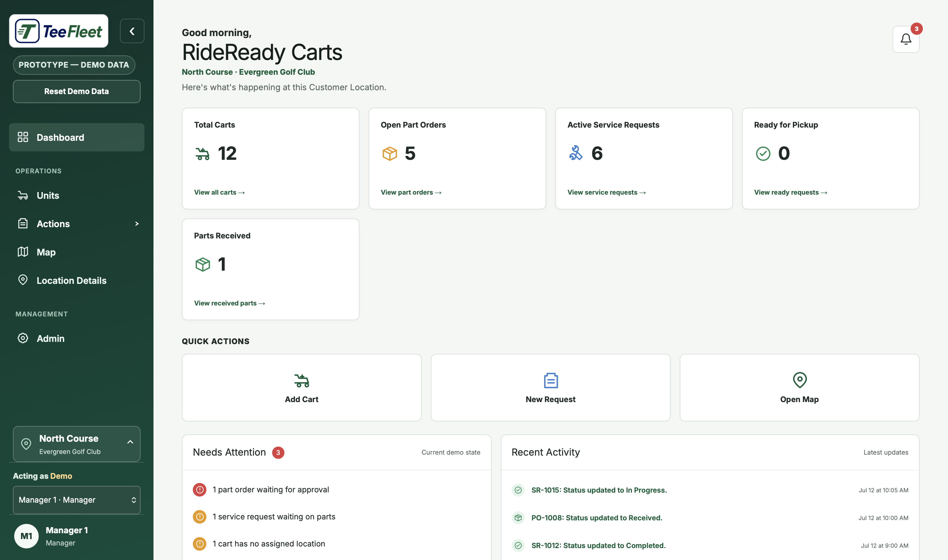Open the notifications bell

(x=906, y=39)
